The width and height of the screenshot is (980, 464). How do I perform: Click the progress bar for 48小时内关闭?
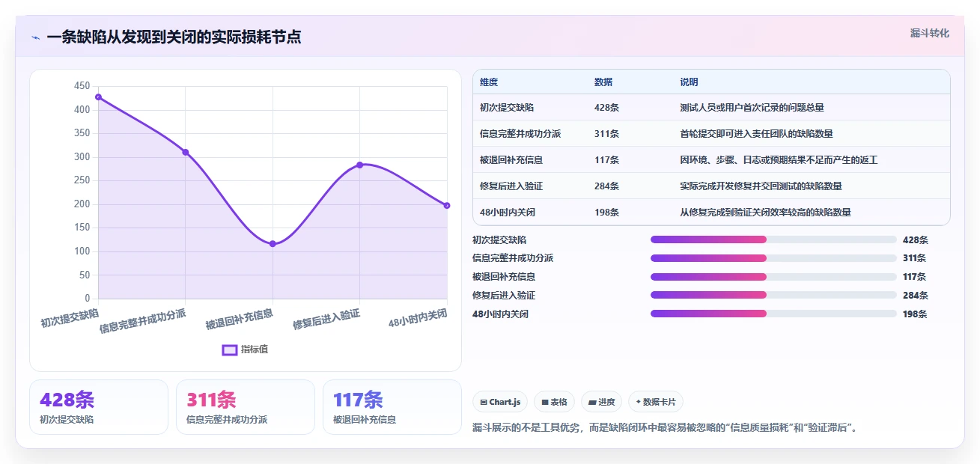[773, 314]
